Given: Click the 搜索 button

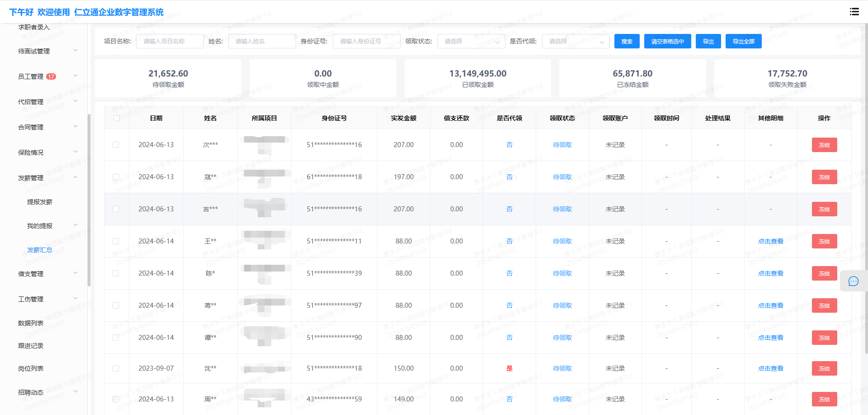Looking at the screenshot, I should click(x=627, y=41).
